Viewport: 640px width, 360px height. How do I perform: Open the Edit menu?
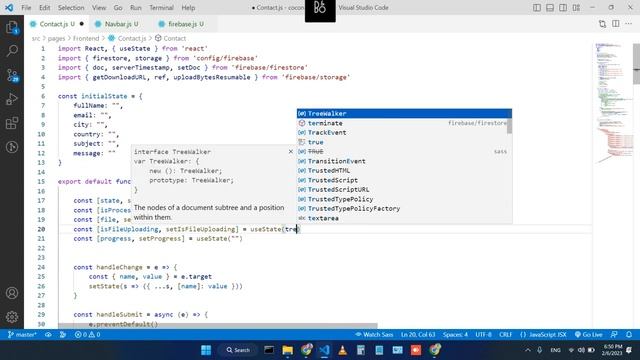44,8
